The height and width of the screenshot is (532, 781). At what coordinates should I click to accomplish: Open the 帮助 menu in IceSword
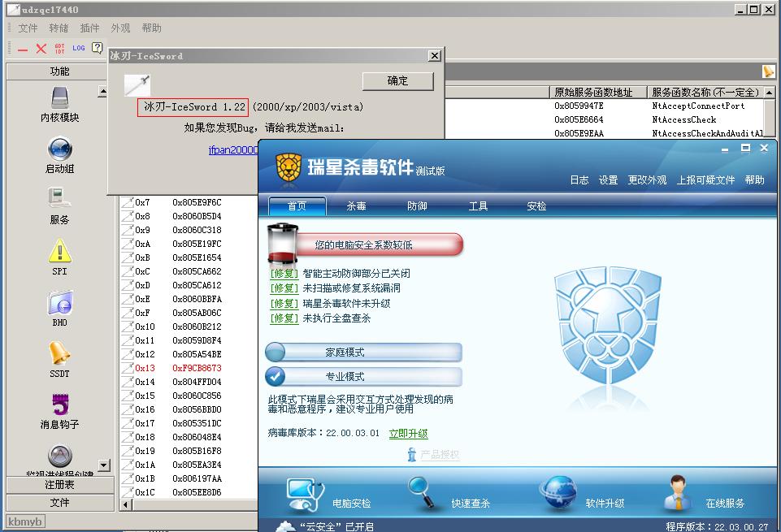point(151,28)
